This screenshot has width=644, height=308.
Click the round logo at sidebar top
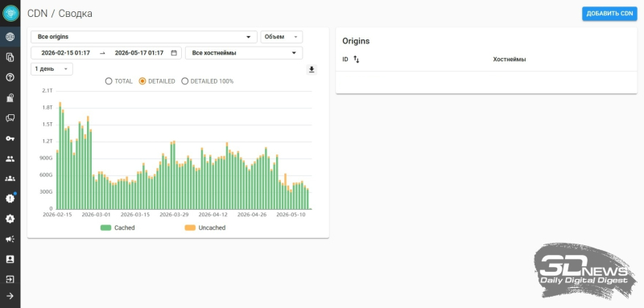coord(10,13)
